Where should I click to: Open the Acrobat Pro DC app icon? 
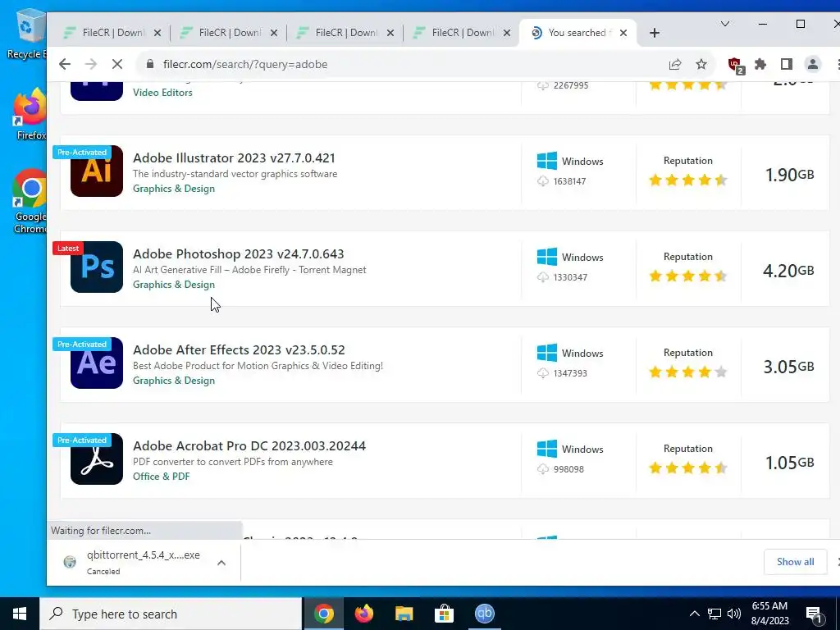click(x=97, y=459)
